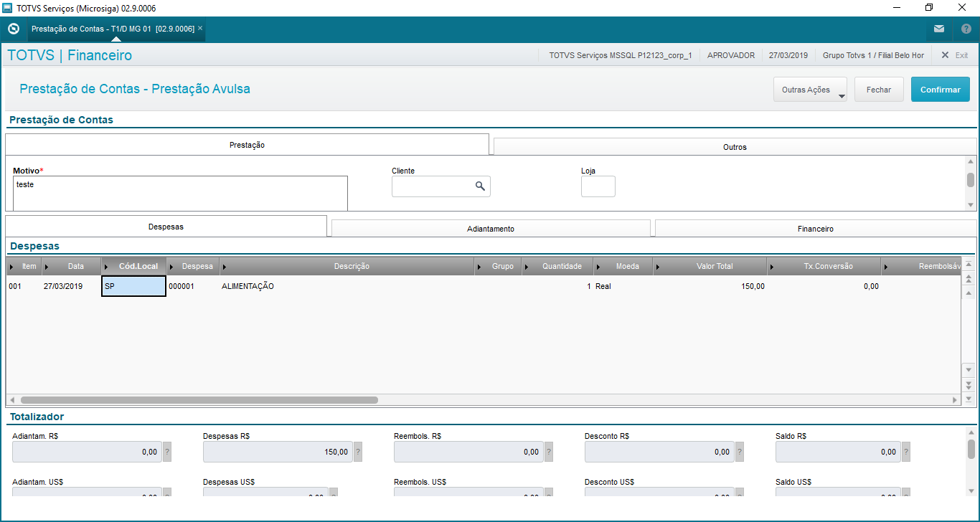The width and height of the screenshot is (980, 522).
Task: Switch to the Prestação tab
Action: pos(247,145)
